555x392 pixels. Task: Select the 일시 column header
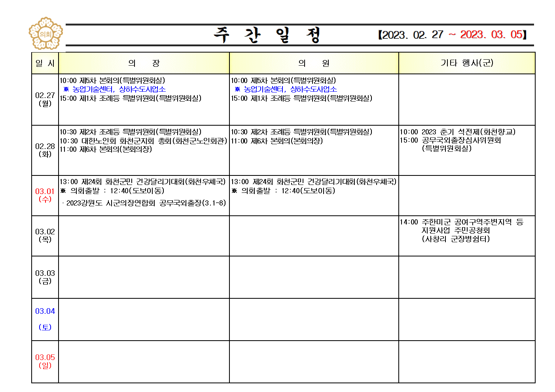(x=45, y=63)
